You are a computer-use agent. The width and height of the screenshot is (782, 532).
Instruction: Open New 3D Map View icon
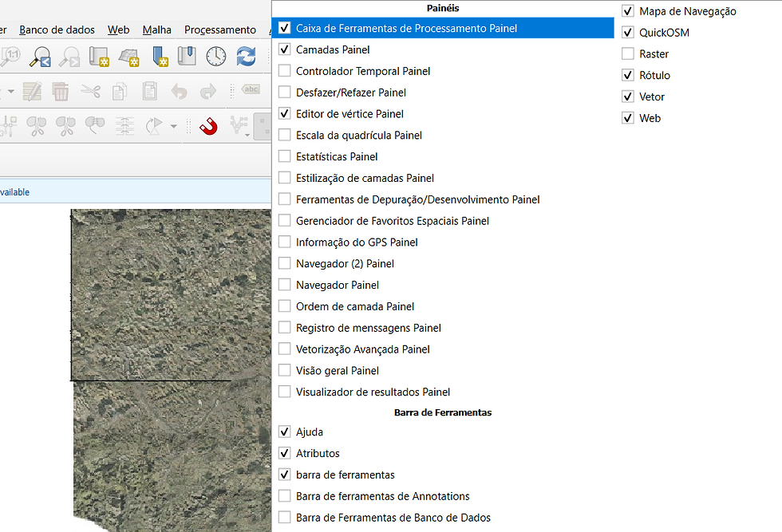[x=128, y=57]
